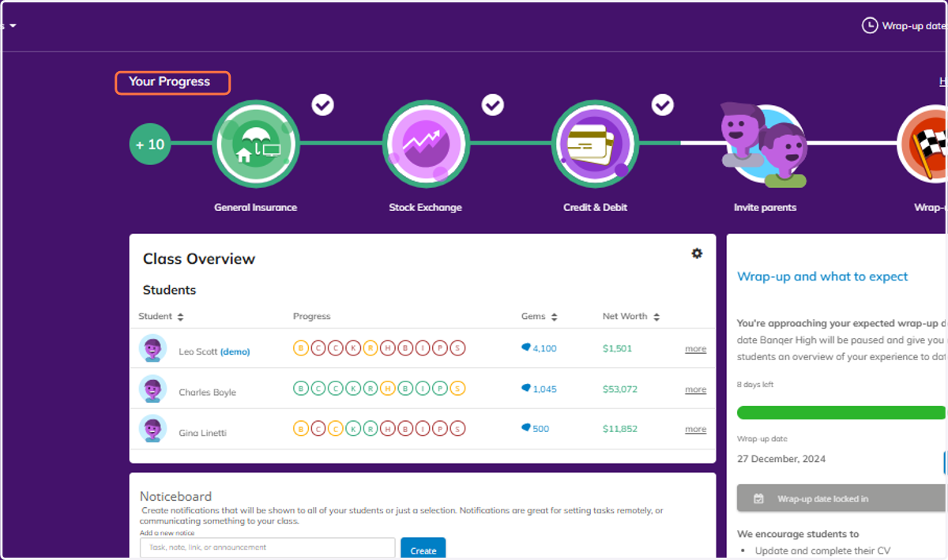Click the green K circle in Gina Linetti's row
Image resolution: width=948 pixels, height=560 pixels.
tap(353, 429)
